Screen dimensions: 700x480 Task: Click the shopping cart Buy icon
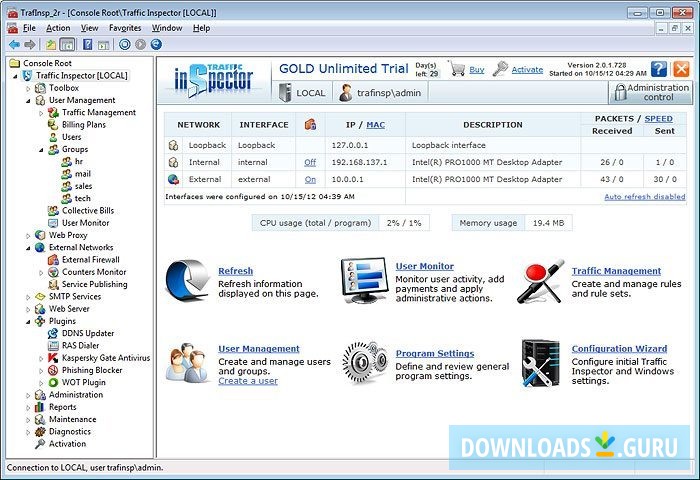pyautogui.click(x=457, y=69)
